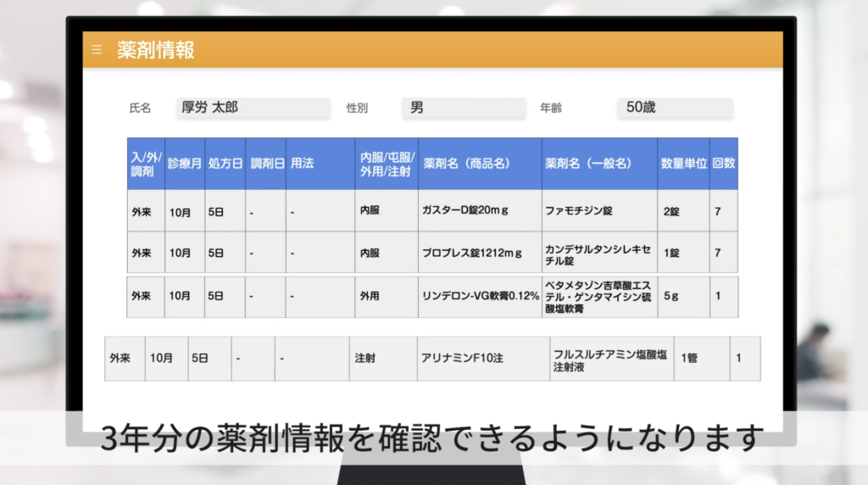
Task: Click the 処方日 column header
Action: 225,164
